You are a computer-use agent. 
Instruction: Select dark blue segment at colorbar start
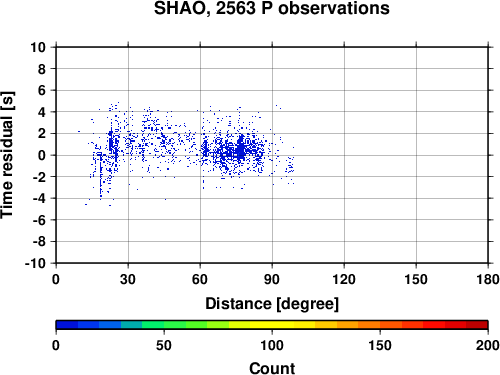pos(67,325)
